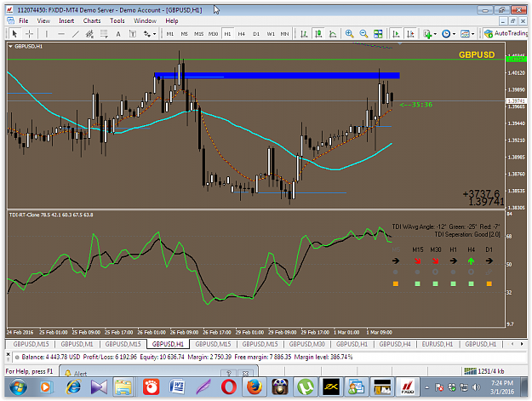Open the FXDD MT4 taskbar icon
The width and height of the screenshot is (532, 401).
pos(408,387)
